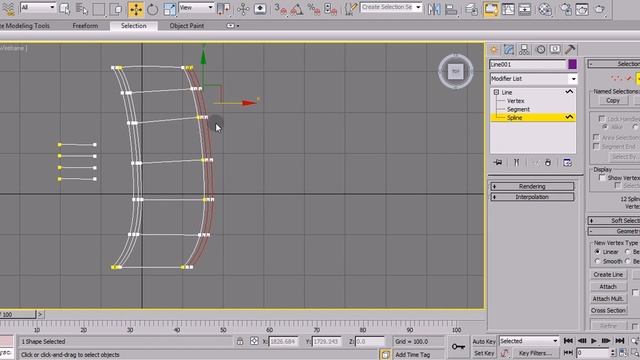Screen dimensions: 640x360
Task: Toggle the 3D Snaps icon
Action: pyautogui.click(x=280, y=9)
